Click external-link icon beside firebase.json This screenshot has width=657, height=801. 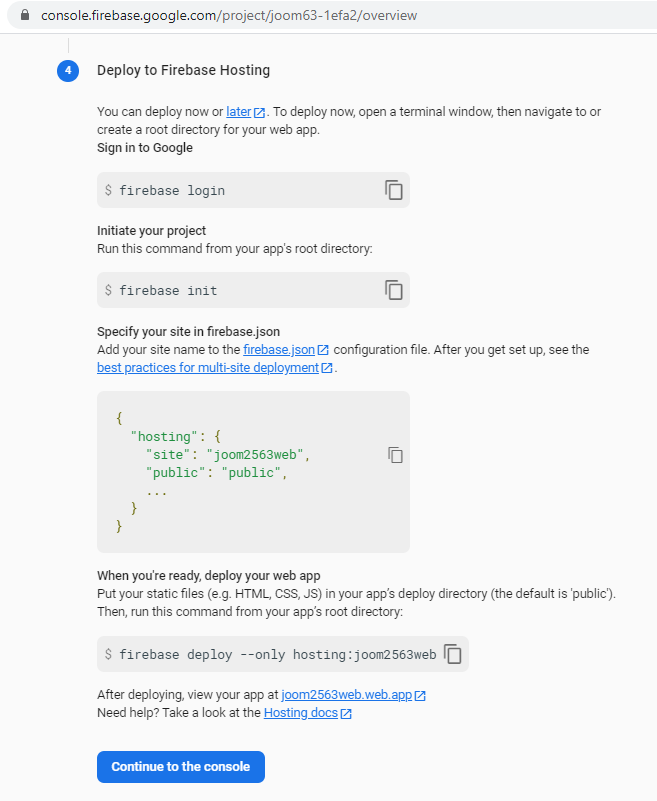click(323, 350)
